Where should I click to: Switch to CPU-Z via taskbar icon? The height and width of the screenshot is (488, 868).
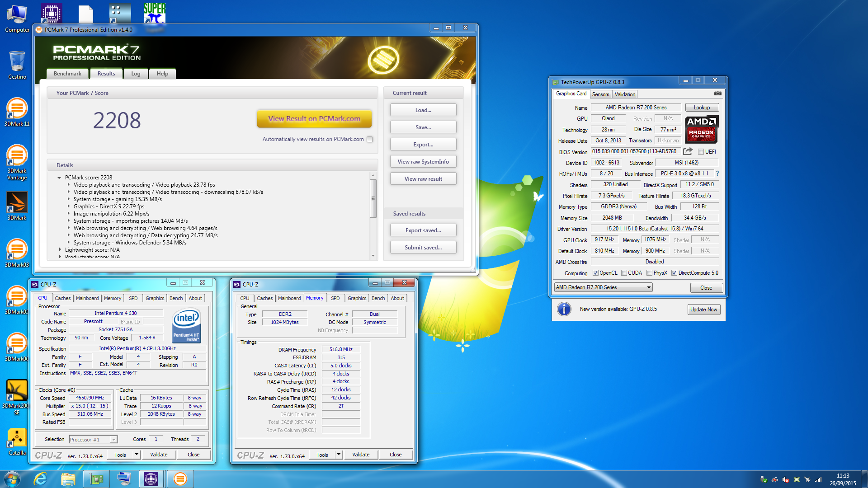click(x=151, y=479)
